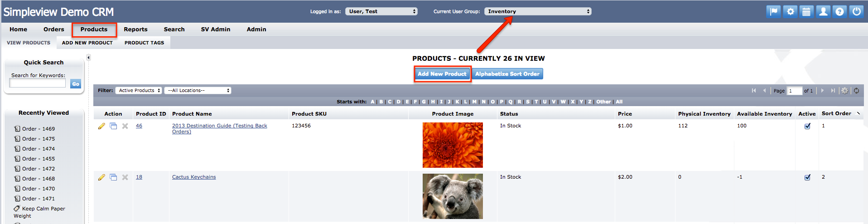Open product ID 18 link
The height and width of the screenshot is (224, 868).
pos(139,177)
